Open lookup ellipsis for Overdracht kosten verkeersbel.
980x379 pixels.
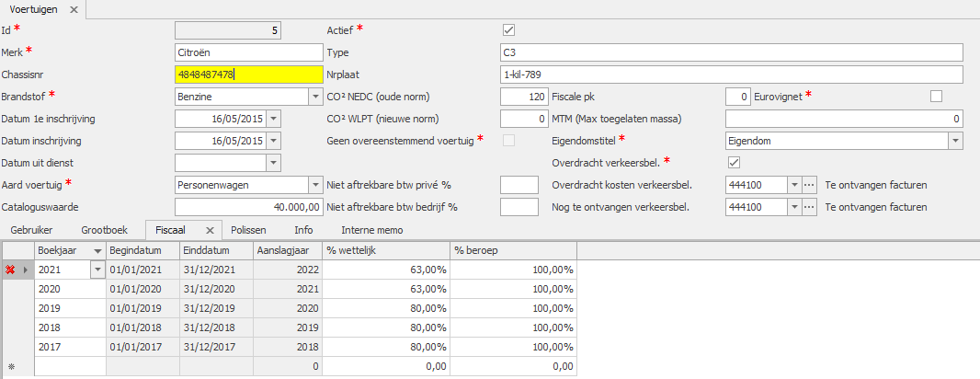click(809, 185)
